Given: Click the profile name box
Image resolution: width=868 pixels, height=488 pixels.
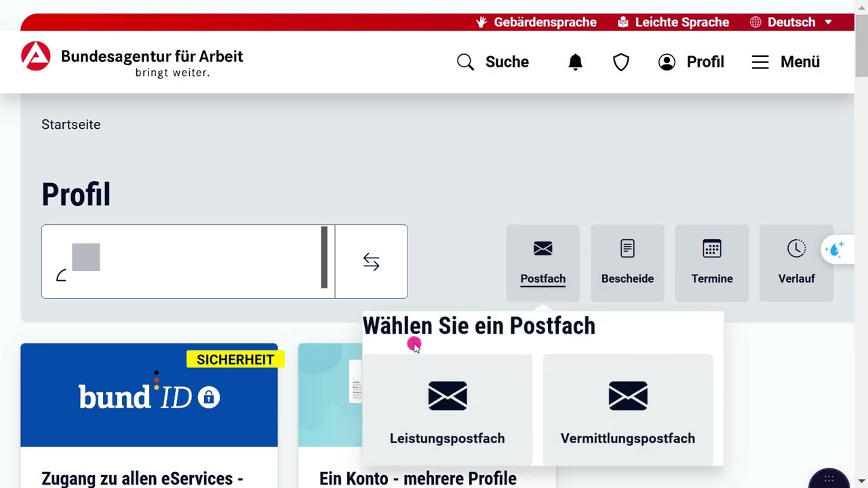Looking at the screenshot, I should coord(188,262).
